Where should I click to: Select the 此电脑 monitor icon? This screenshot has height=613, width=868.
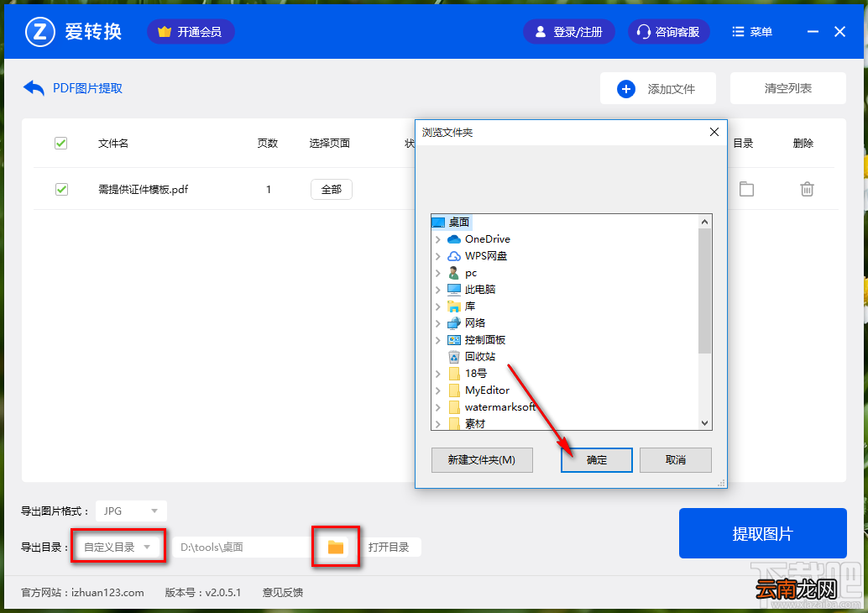(454, 290)
